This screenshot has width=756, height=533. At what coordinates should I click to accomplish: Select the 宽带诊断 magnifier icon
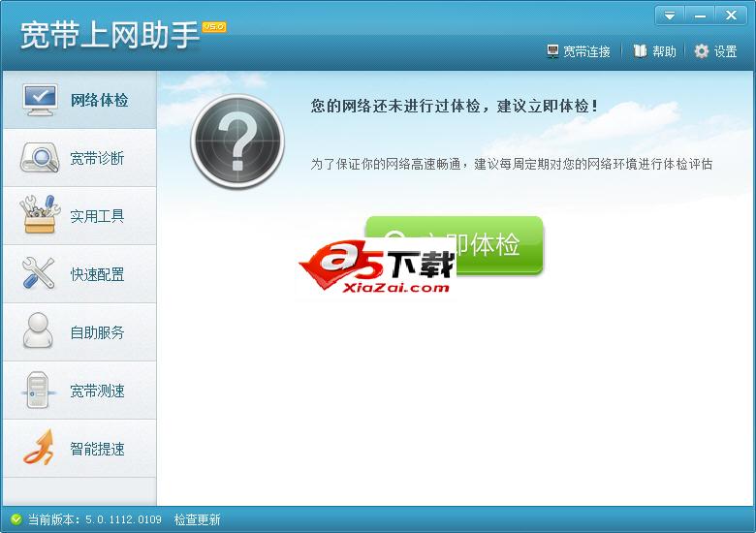coord(40,158)
